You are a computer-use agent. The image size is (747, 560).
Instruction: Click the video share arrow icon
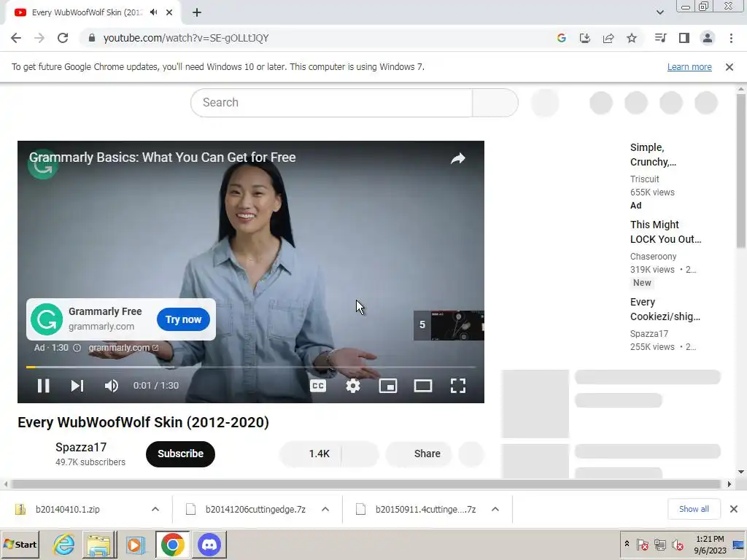pos(458,158)
